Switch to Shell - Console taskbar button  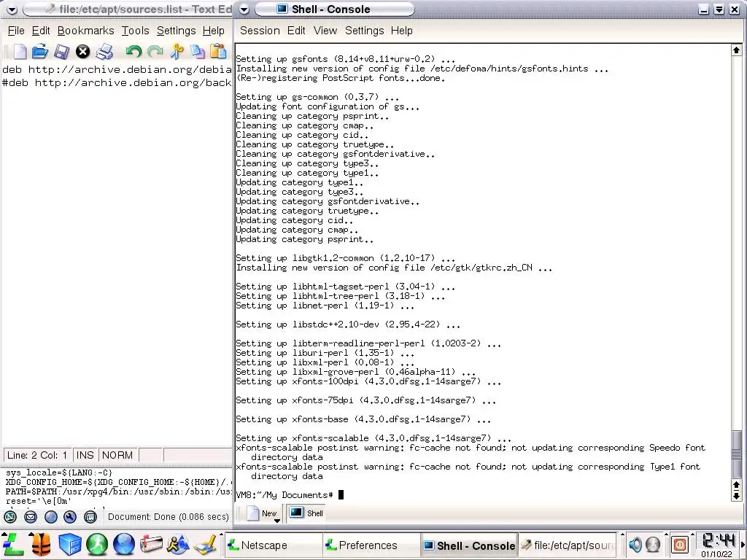click(x=469, y=545)
